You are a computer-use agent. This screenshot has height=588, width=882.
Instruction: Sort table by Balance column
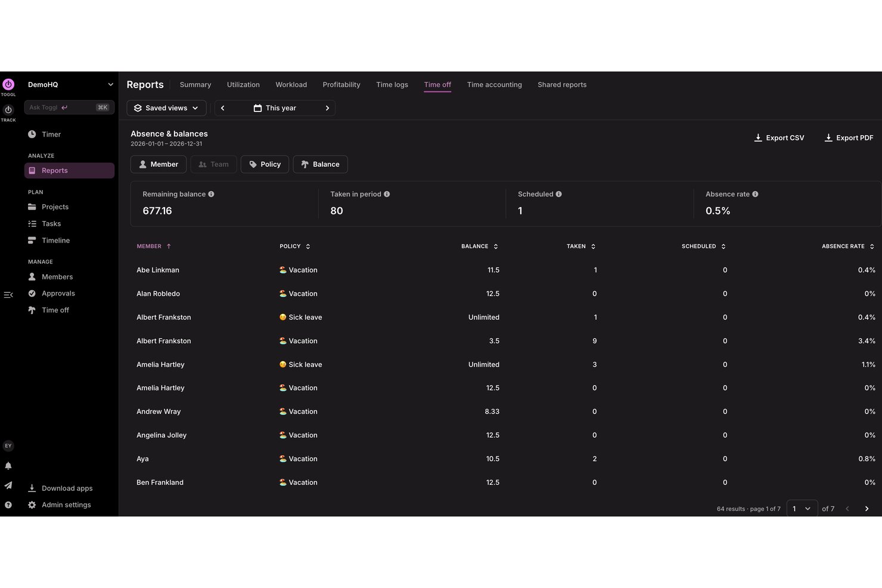pyautogui.click(x=480, y=247)
